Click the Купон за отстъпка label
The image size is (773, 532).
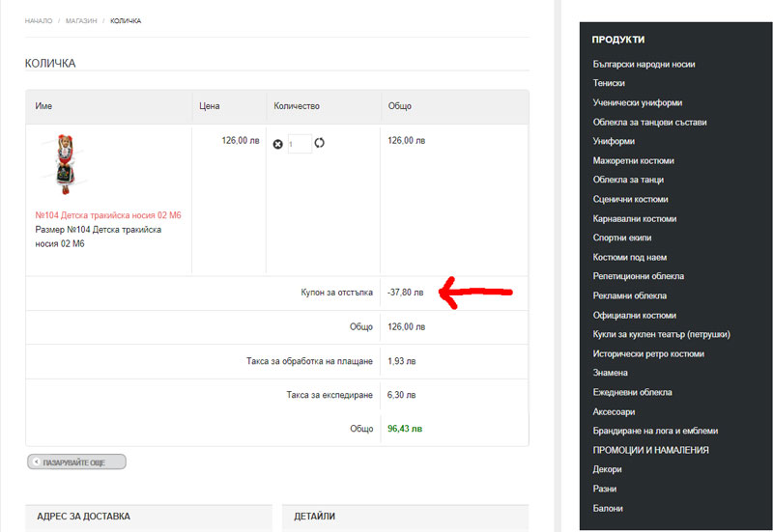[336, 293]
